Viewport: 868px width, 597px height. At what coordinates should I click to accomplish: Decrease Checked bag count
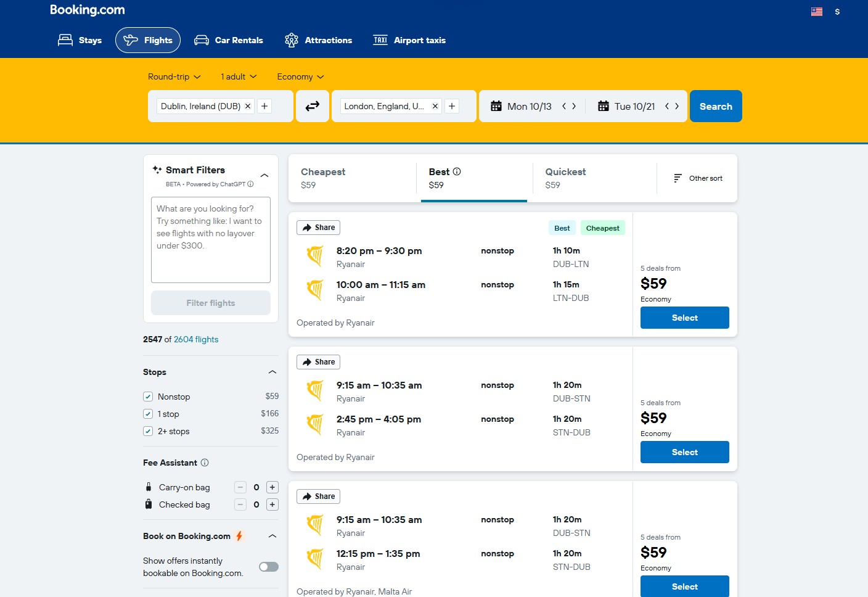[240, 504]
